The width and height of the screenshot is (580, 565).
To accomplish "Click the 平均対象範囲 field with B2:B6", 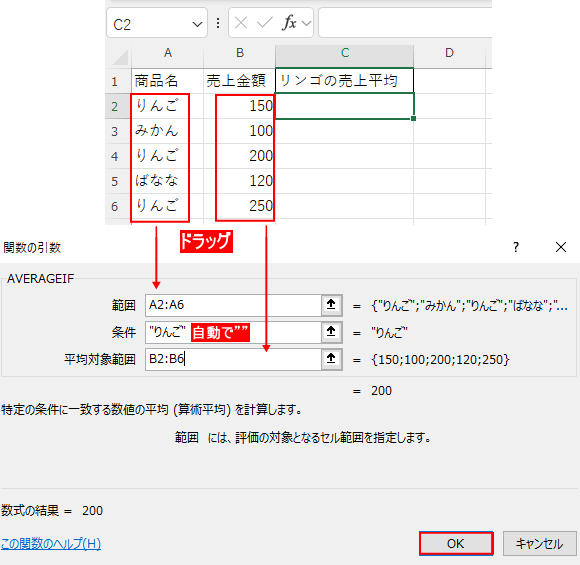I will pyautogui.click(x=233, y=359).
